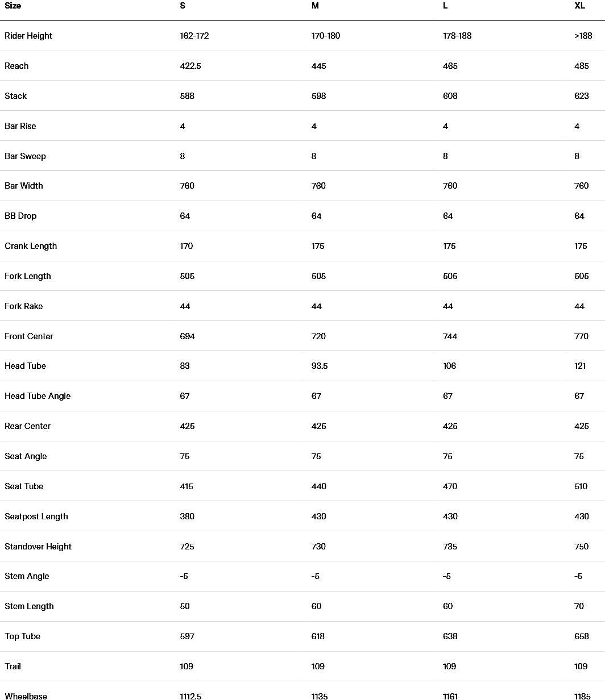Select the Top Tube value 618
Image resolution: width=605 pixels, height=700 pixels.
pyautogui.click(x=318, y=636)
